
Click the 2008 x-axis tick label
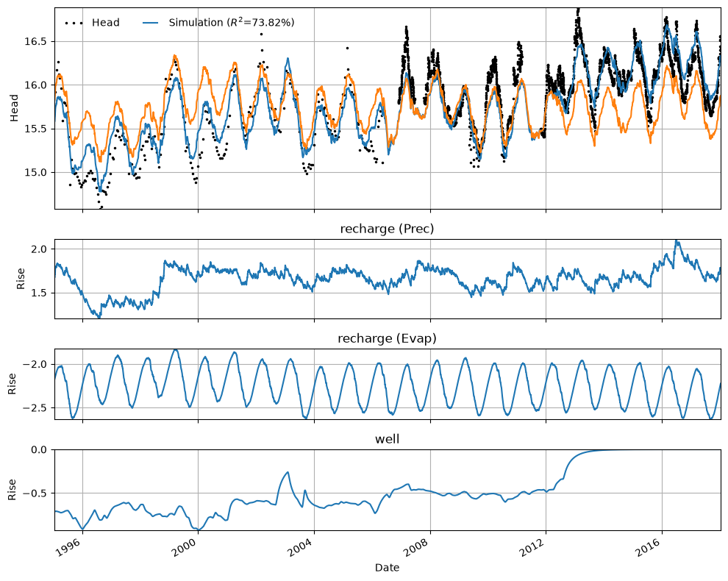tap(419, 549)
